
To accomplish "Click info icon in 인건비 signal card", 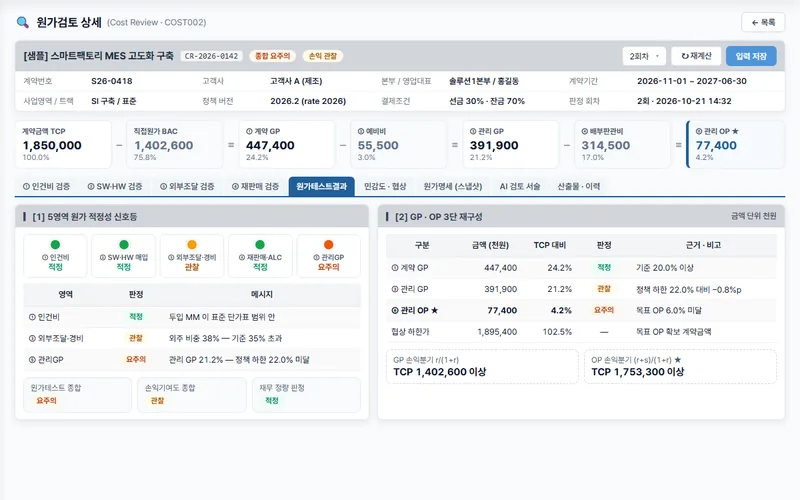I will (45, 258).
